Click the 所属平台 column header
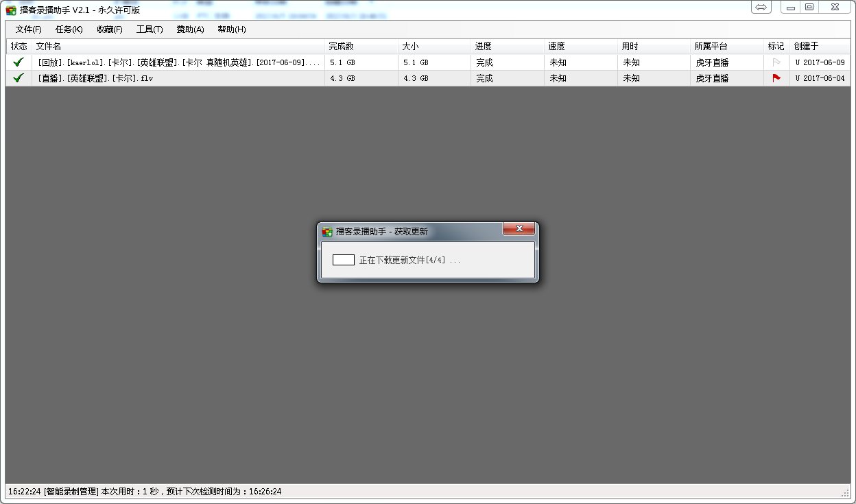 [x=711, y=46]
